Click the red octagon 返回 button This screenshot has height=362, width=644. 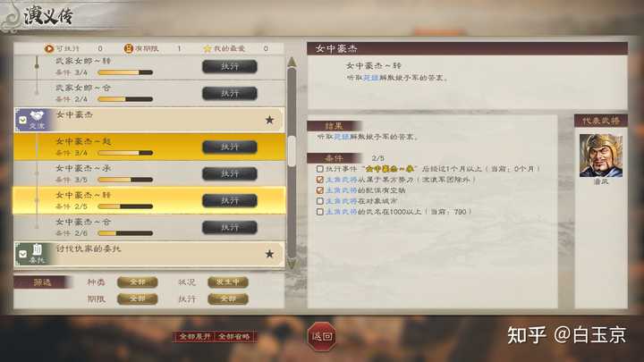click(322, 337)
